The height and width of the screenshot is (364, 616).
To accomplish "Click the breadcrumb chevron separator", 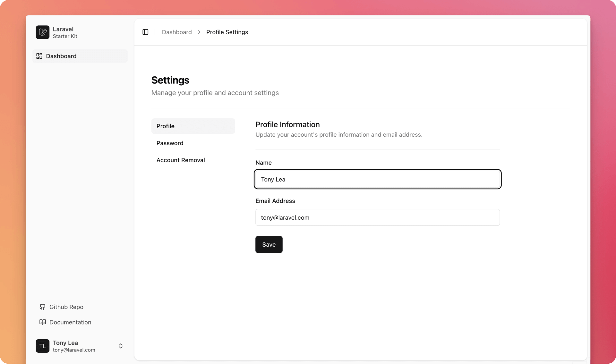I will pos(199,32).
